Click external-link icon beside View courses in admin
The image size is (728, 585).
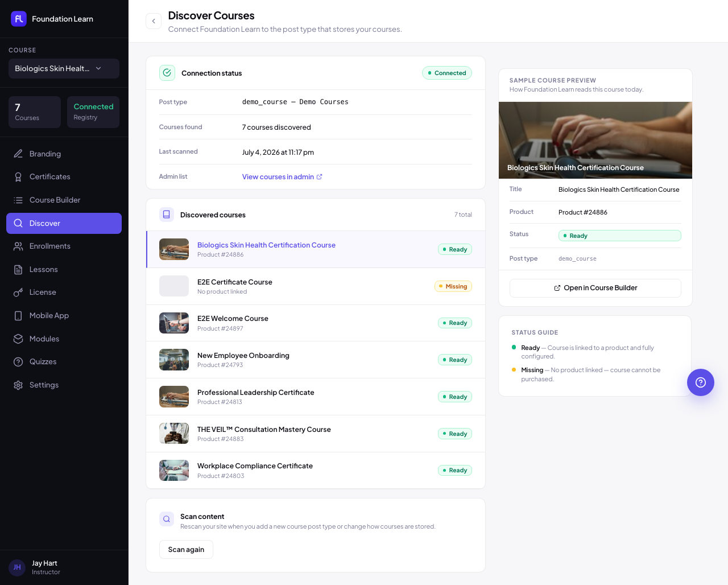tap(319, 177)
